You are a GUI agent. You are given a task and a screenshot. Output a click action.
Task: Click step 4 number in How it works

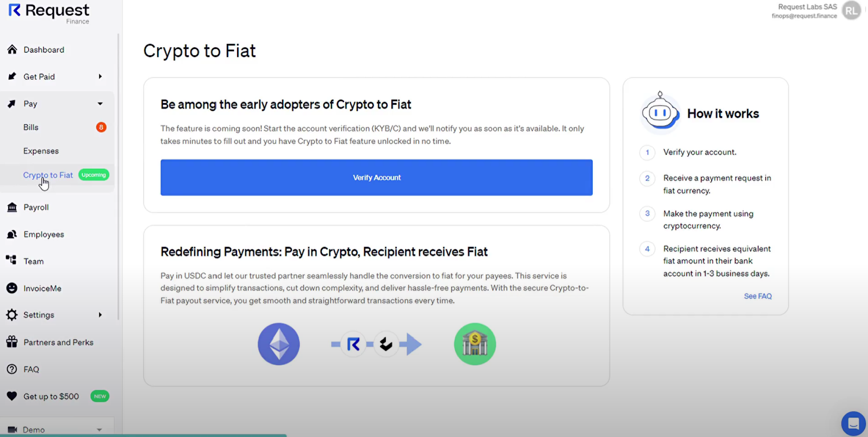[x=647, y=249]
